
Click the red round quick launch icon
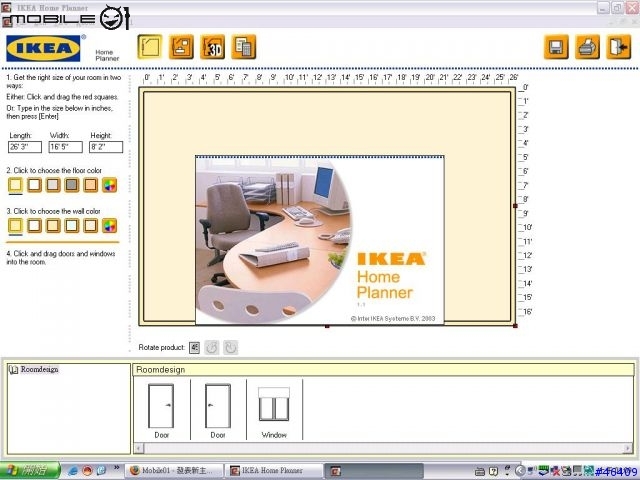[x=87, y=471]
